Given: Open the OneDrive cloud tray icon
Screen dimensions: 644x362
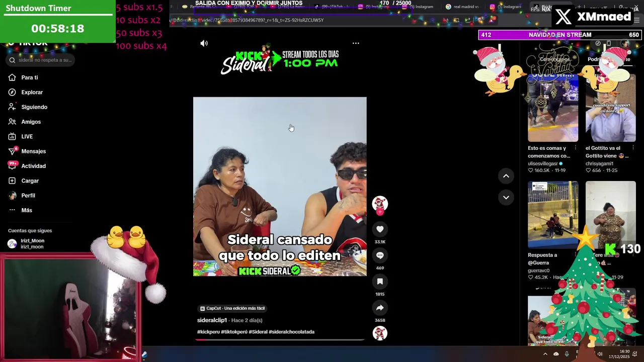Looking at the screenshot, I should pos(556,354).
